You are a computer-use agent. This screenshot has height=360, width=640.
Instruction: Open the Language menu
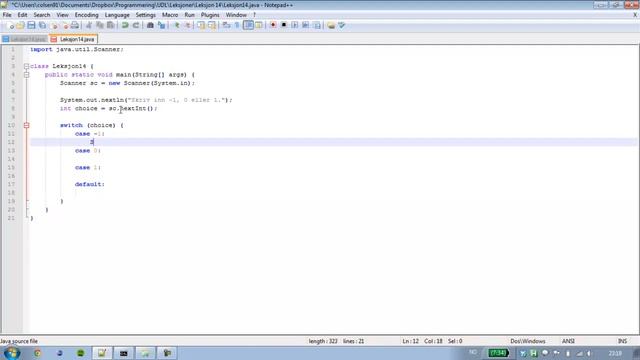[x=117, y=15]
